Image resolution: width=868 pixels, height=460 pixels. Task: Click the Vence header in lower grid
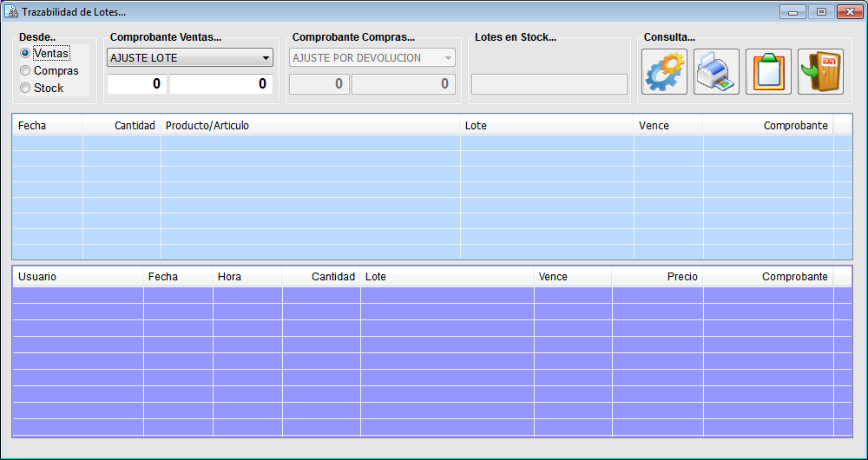coord(573,277)
